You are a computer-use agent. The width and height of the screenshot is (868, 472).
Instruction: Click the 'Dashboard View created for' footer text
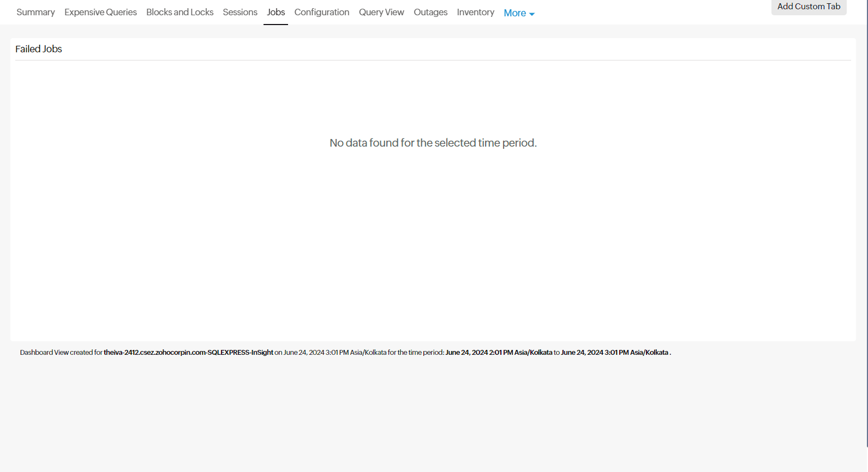click(61, 353)
